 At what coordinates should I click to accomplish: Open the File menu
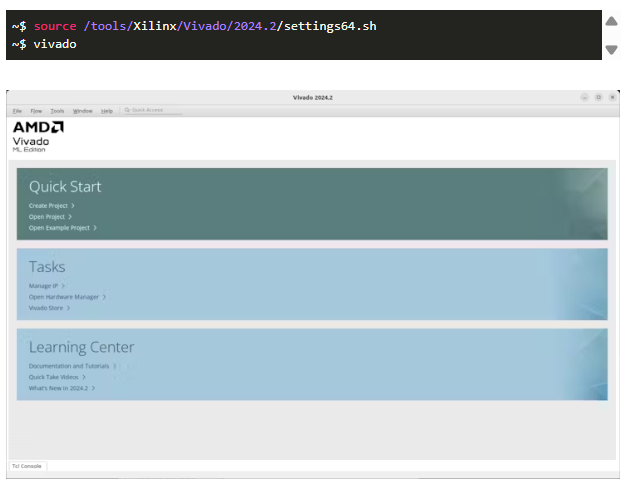(x=17, y=110)
